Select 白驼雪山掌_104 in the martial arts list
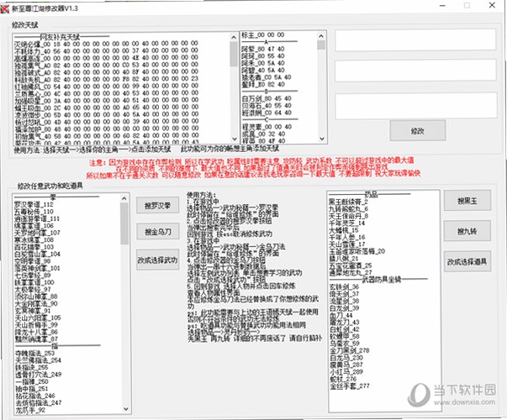Viewport: 507px width, 420px height. [x=37, y=254]
